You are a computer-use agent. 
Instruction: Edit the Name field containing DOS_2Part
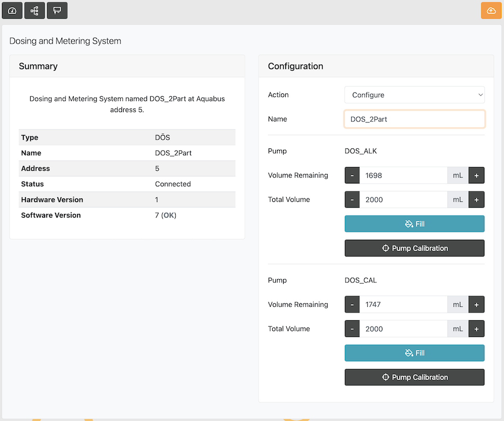414,119
